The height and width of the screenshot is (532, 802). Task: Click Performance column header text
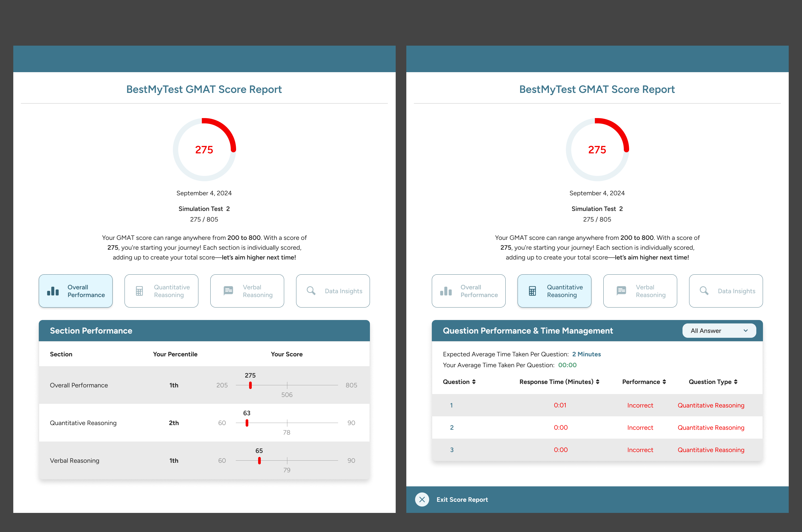click(641, 382)
